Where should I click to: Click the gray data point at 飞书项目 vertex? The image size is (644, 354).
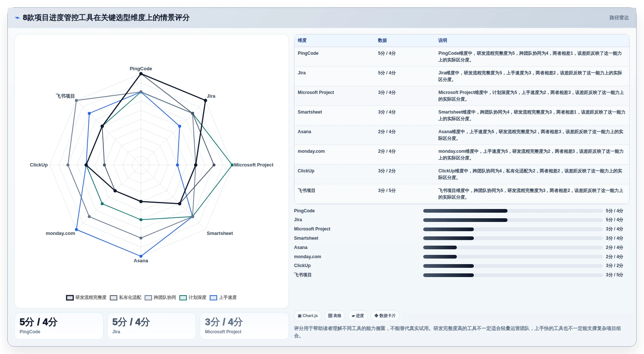[x=77, y=100]
